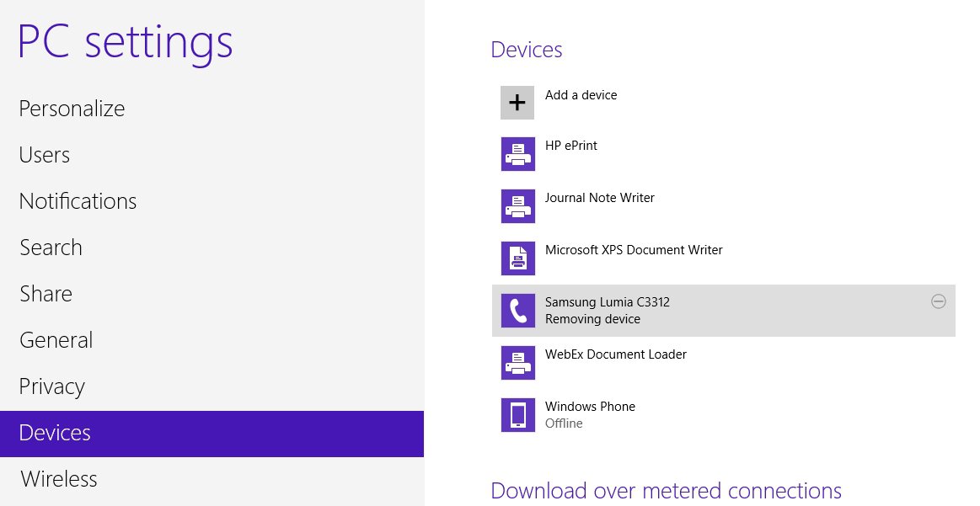Select the Share settings category

(x=46, y=294)
